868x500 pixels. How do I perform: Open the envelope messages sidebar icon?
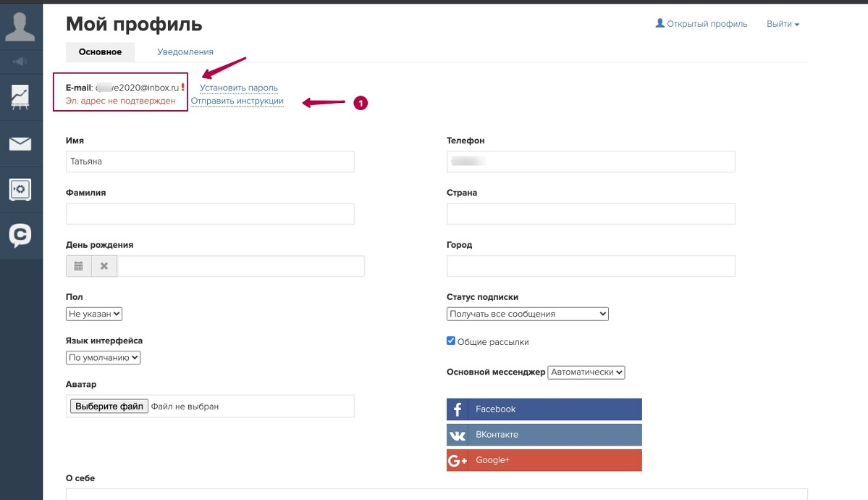point(20,143)
